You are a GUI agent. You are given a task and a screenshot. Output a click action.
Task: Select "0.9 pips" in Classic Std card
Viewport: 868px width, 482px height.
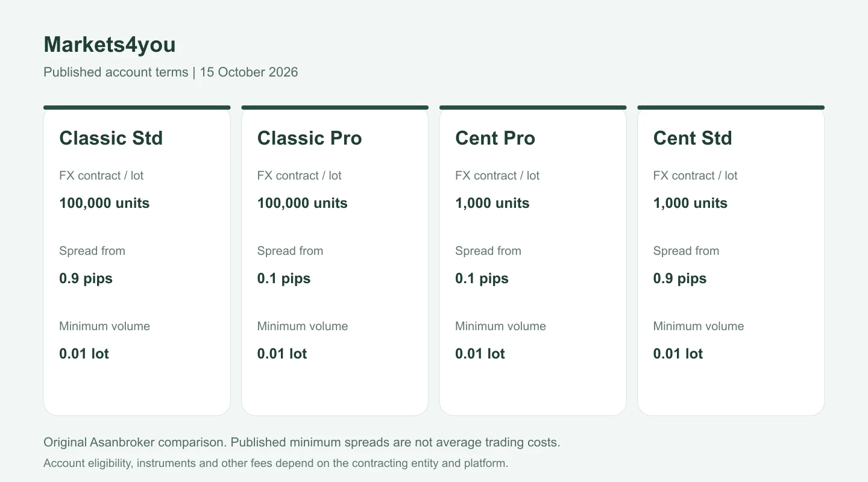(86, 278)
